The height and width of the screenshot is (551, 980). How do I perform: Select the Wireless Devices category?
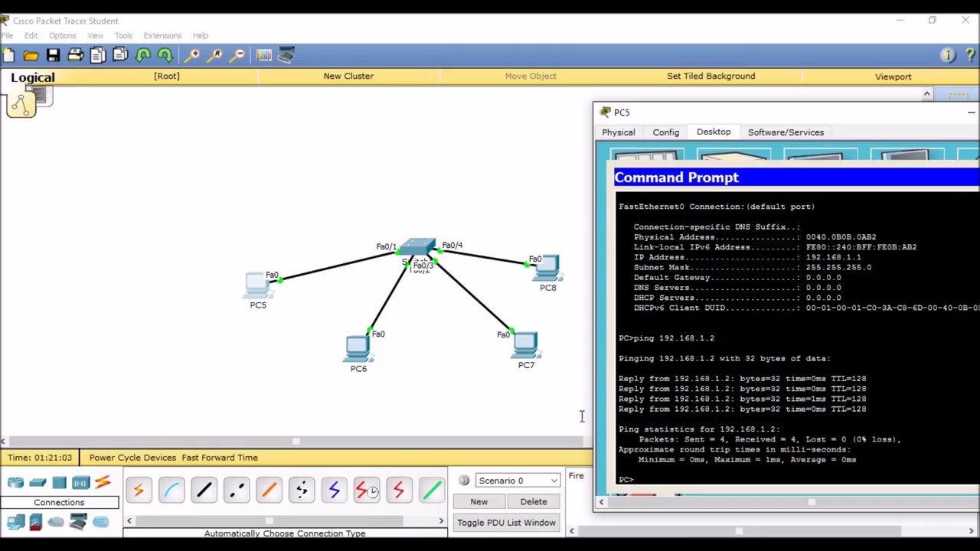pos(80,483)
